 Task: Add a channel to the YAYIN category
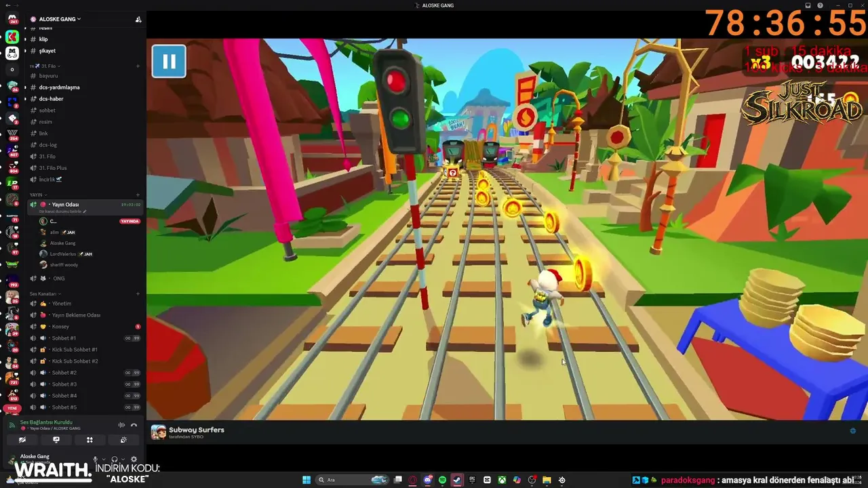tap(138, 195)
